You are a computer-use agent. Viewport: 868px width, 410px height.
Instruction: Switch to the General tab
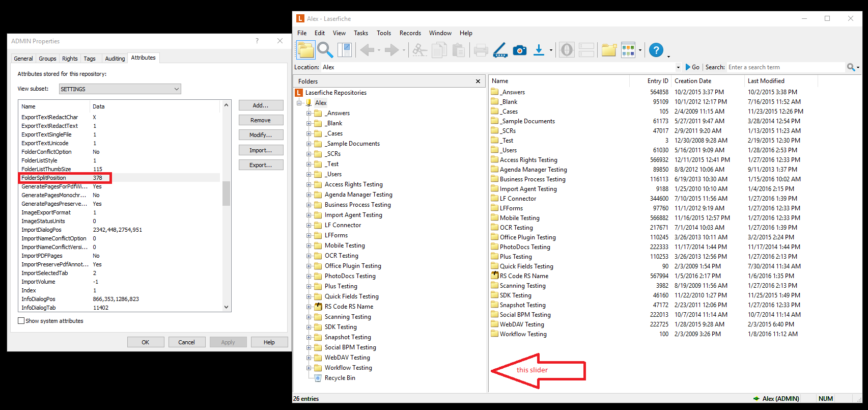click(23, 59)
